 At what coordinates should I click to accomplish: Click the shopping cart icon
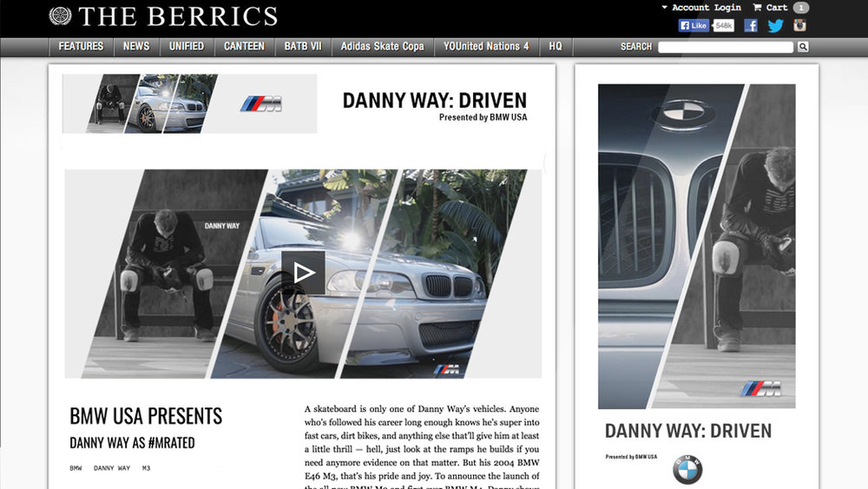757,7
